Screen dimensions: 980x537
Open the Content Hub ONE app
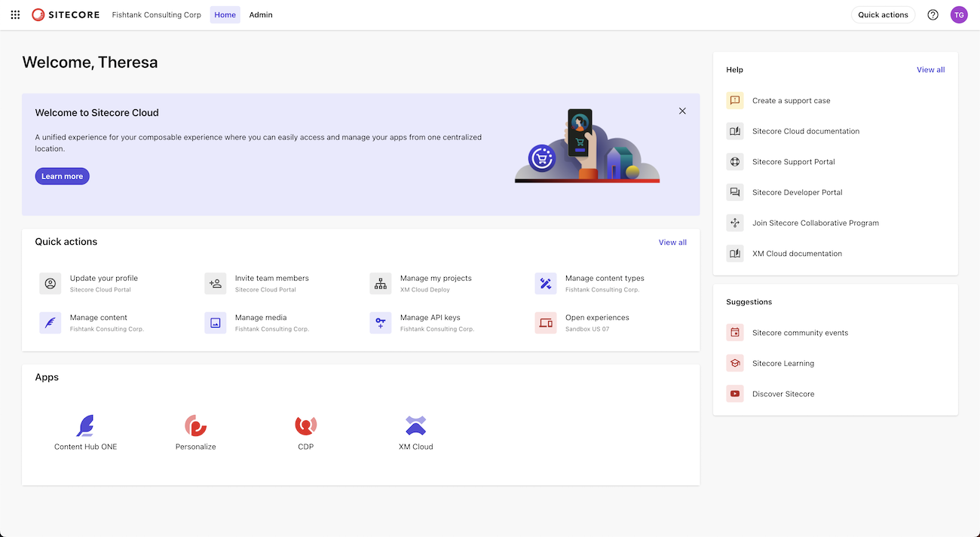[85, 426]
